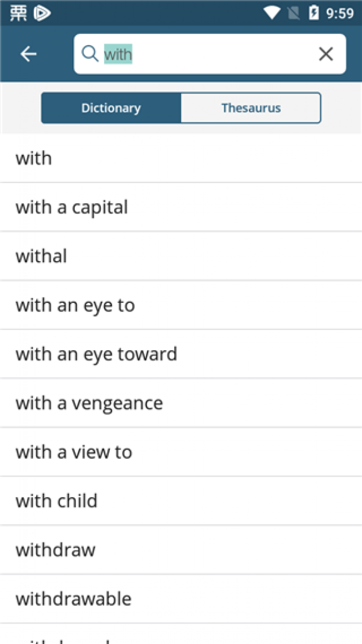Tap the back arrow icon
Viewport: 362px width, 644px height.
[x=28, y=54]
